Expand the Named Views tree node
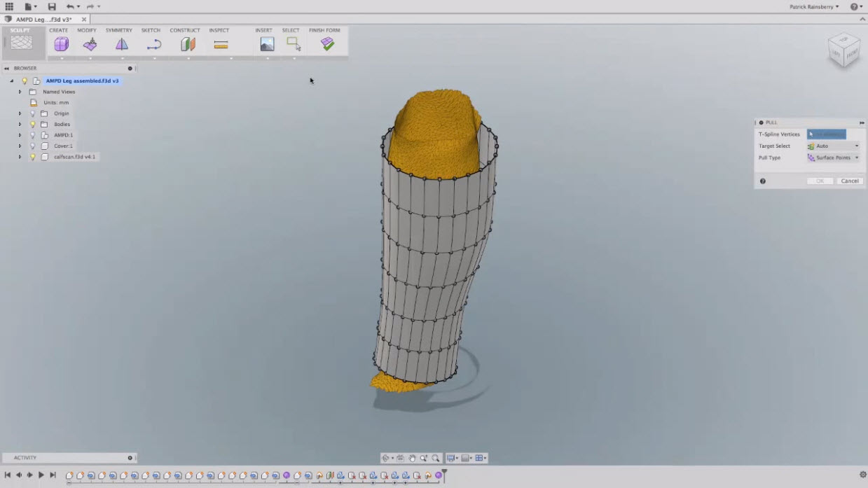The width and height of the screenshot is (868, 488). coord(20,92)
